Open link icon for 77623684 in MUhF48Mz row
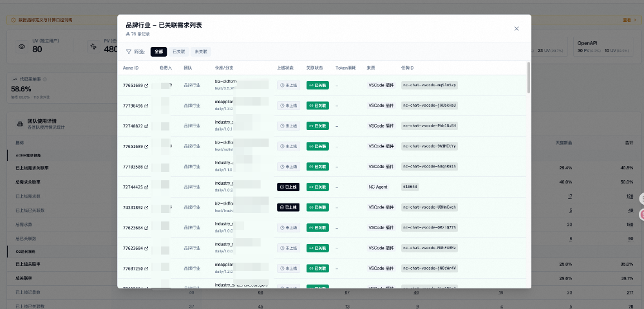Screen dimensions: 644x309 pyautogui.click(x=147, y=248)
